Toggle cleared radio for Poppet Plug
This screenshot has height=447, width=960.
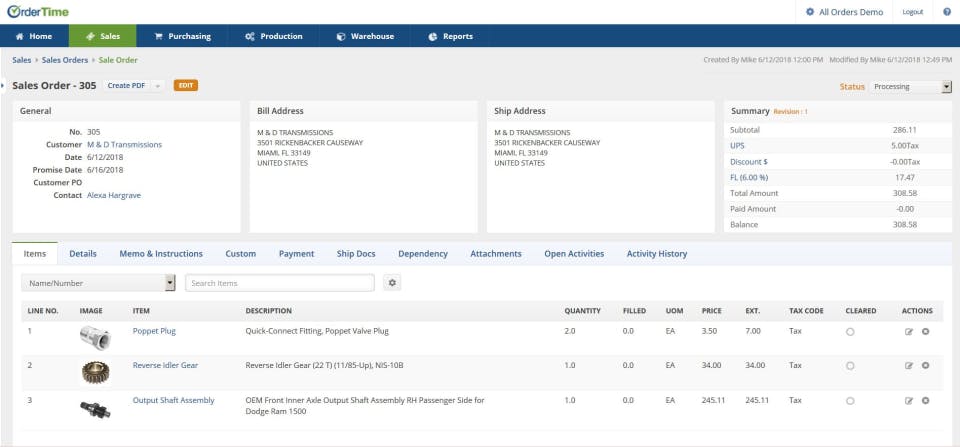tap(850, 331)
